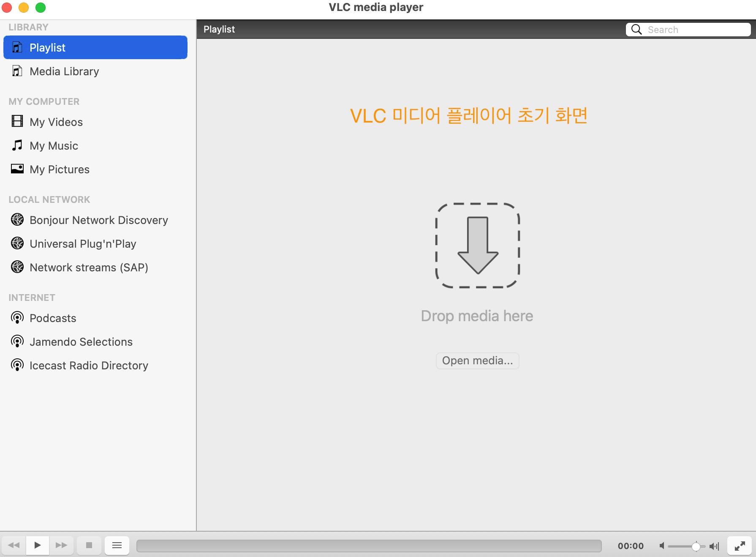This screenshot has width=756, height=557.
Task: Skip forward with the fast-forward button
Action: point(61,545)
